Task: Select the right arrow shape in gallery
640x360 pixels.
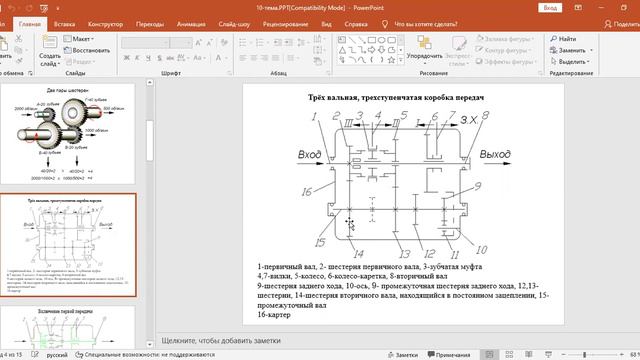Action: (371, 50)
